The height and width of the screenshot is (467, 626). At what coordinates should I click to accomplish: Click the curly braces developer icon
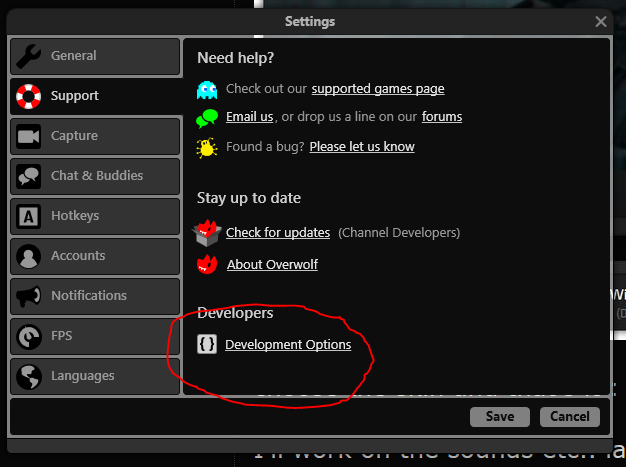[207, 344]
